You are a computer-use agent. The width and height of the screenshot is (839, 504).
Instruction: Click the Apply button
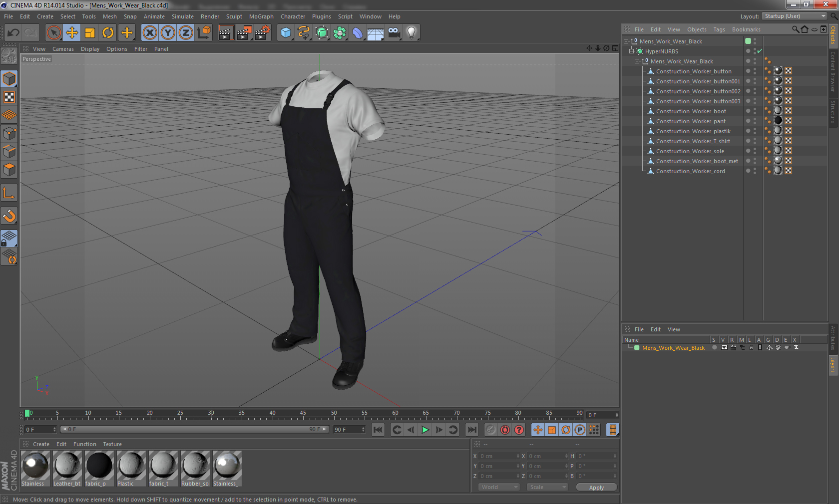(x=596, y=487)
